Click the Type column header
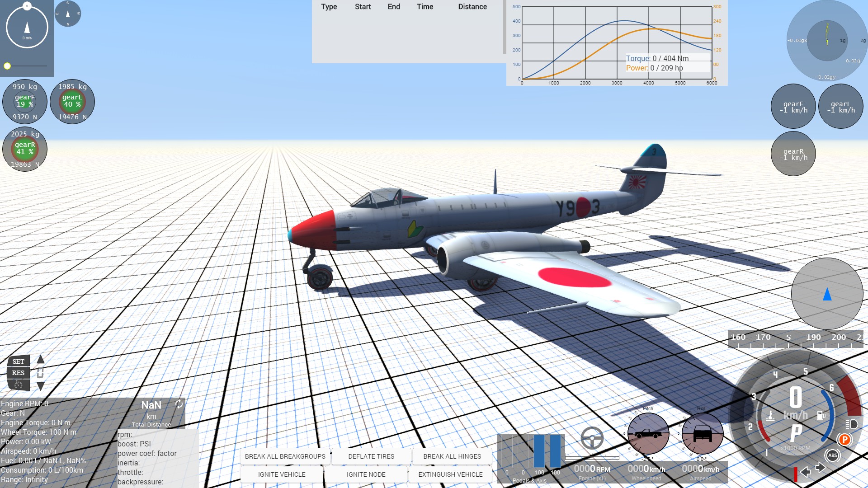868x488 pixels. (x=329, y=7)
